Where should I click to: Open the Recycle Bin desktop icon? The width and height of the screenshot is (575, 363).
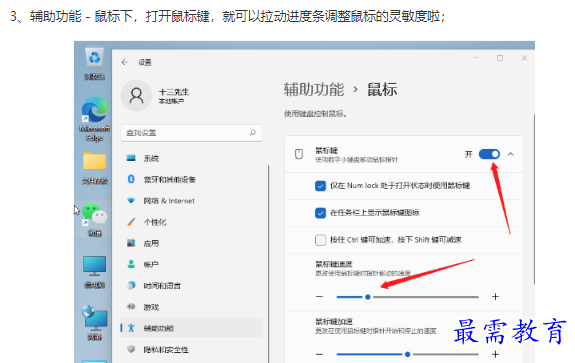coord(95,64)
